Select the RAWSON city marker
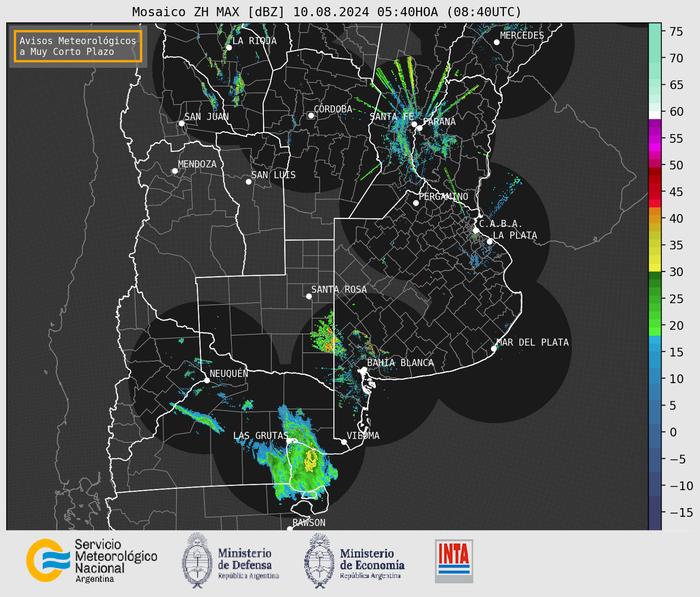700x597 pixels. (290, 528)
